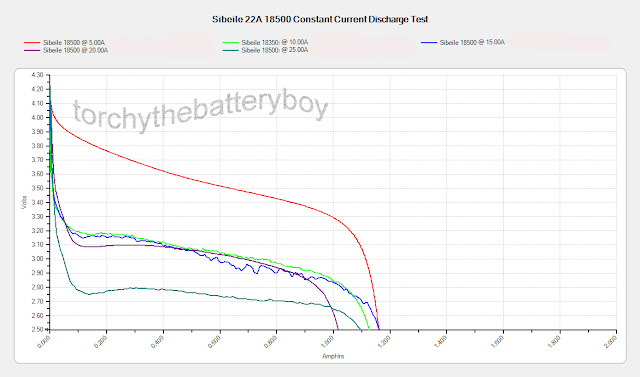Click the 'AmpHrs' x-axis title
Viewport: 640px width, 377px height.
[333, 356]
